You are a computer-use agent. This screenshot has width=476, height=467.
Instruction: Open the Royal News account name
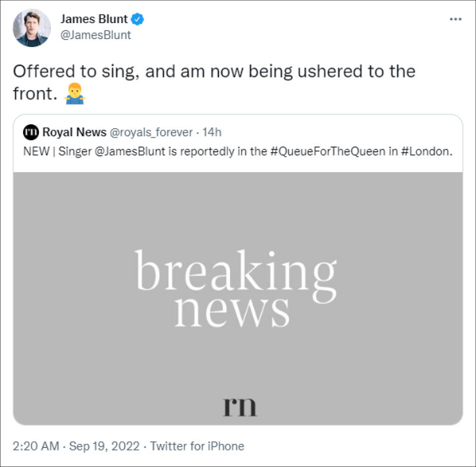pyautogui.click(x=74, y=132)
